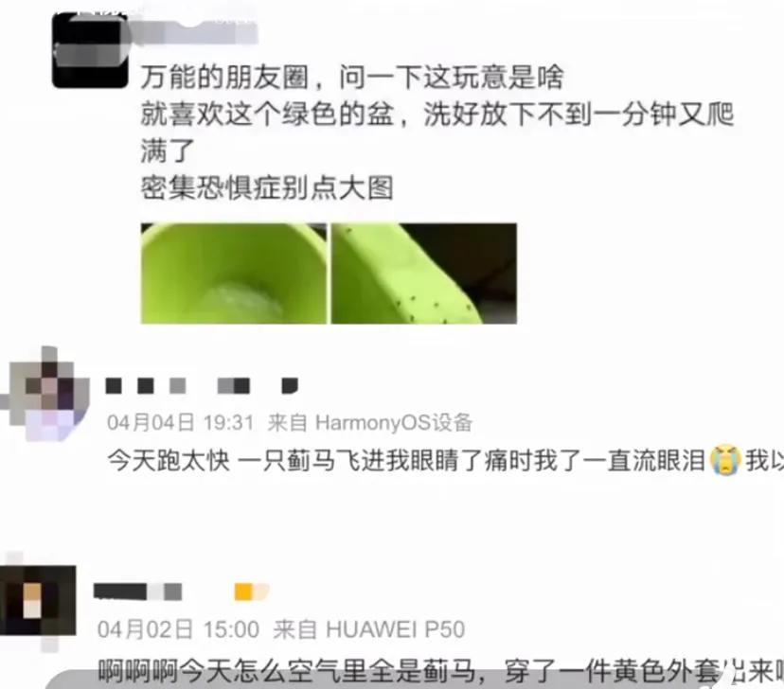Open the green basin interior photo
This screenshot has height=689, width=784.
234,274
